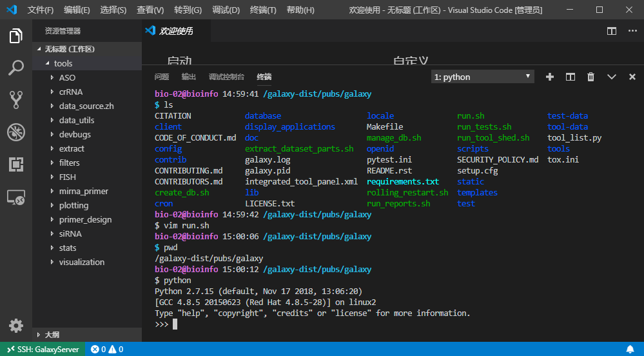Screen dimensions: 644x356
Task: Select the 终端 panel tab
Action: 264,77
